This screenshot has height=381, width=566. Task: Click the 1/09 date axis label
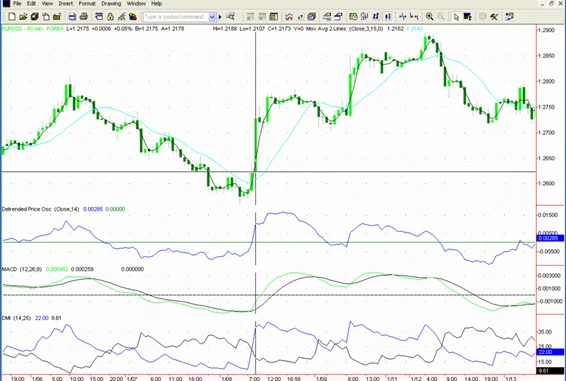(x=321, y=378)
